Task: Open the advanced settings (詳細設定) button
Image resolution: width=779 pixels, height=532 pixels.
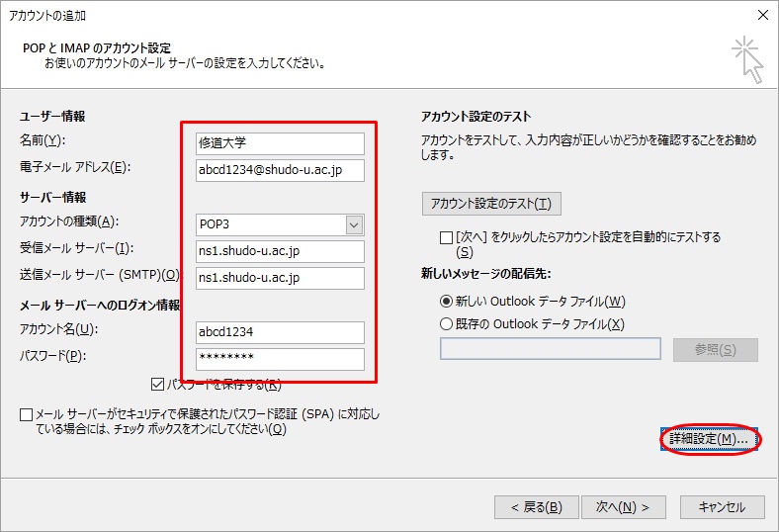Action: tap(709, 438)
